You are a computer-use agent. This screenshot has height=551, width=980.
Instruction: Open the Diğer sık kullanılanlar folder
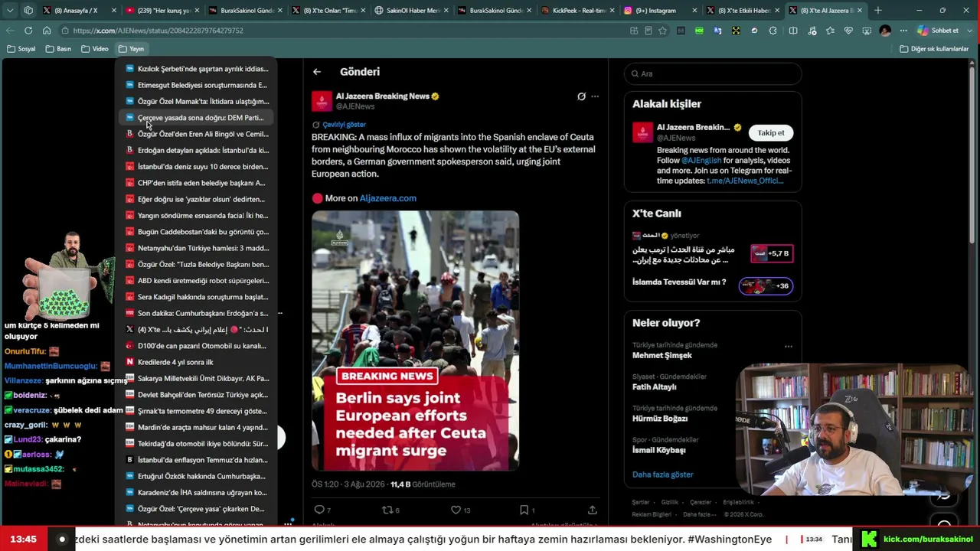[x=935, y=49]
